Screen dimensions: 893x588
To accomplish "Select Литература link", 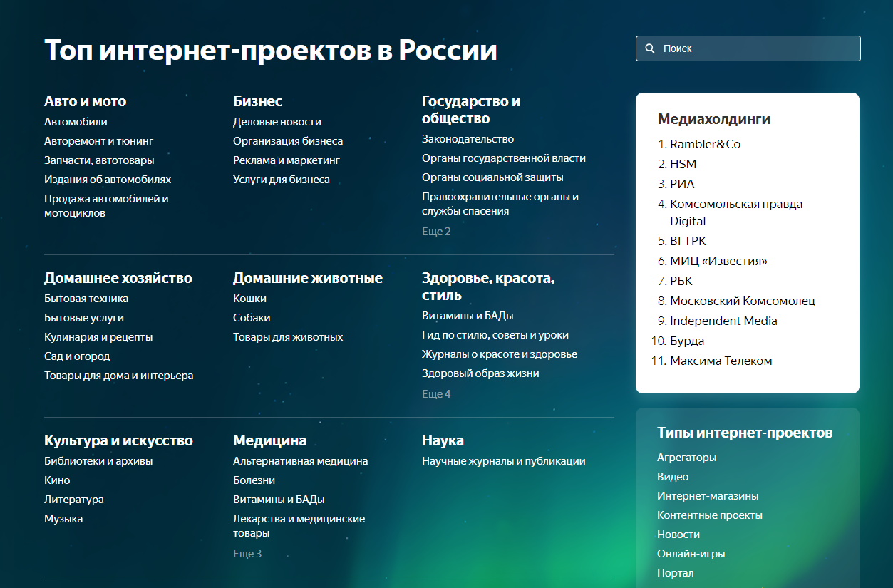I will [74, 500].
